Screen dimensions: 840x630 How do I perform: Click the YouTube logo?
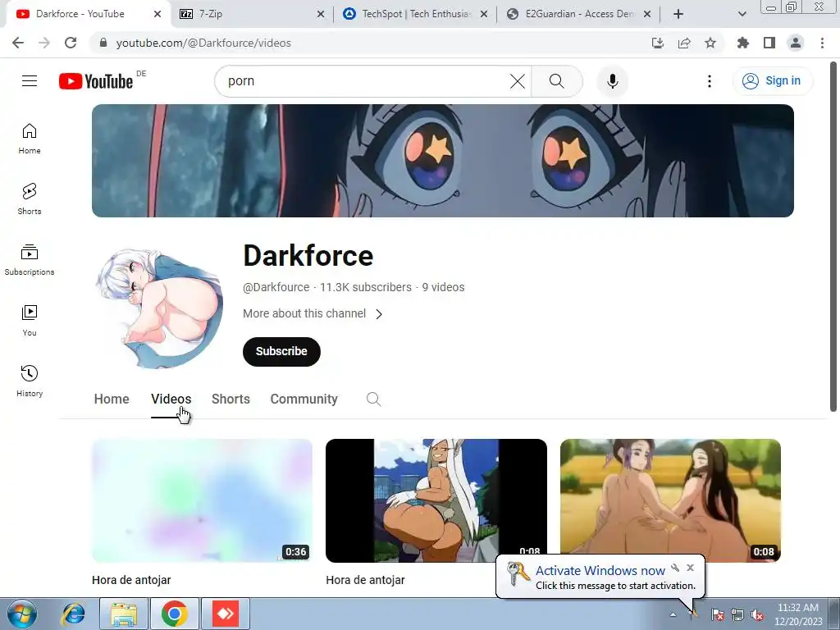click(x=96, y=81)
